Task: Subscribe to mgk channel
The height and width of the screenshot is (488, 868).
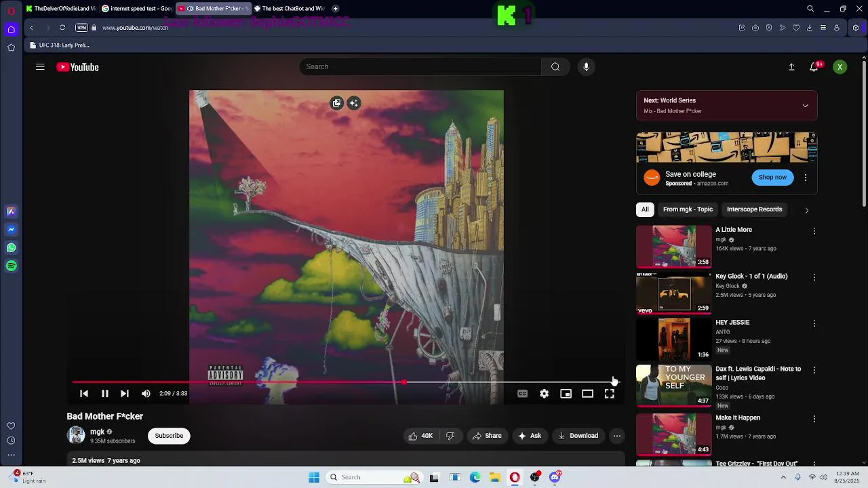Action: tap(169, 436)
